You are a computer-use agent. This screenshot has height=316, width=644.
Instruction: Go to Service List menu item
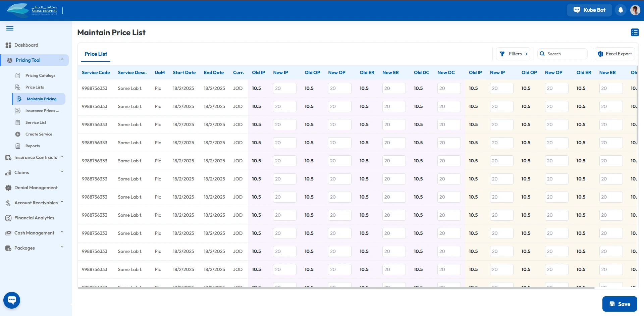(36, 122)
